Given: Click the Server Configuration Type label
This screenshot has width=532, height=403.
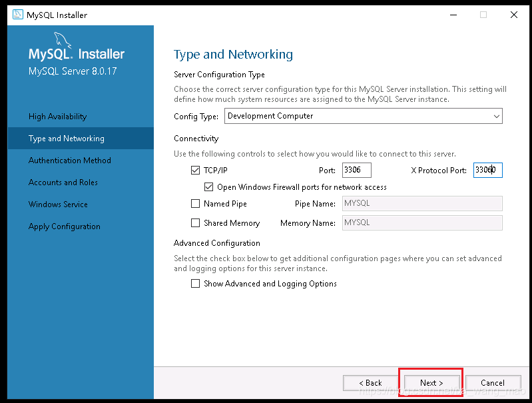Looking at the screenshot, I should [219, 75].
